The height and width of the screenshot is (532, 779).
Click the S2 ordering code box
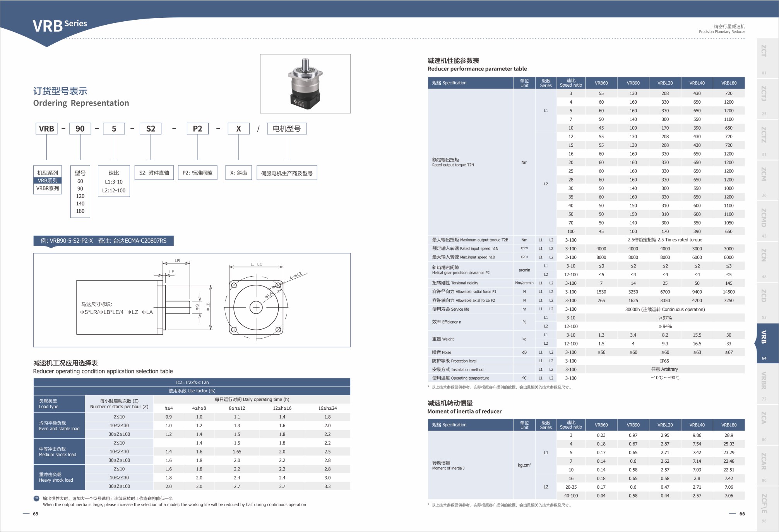pos(151,128)
